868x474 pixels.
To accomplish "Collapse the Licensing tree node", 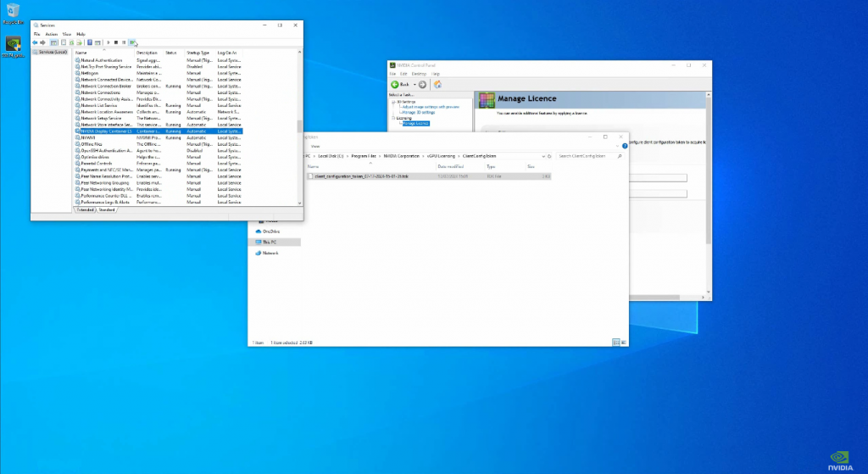I will 393,118.
